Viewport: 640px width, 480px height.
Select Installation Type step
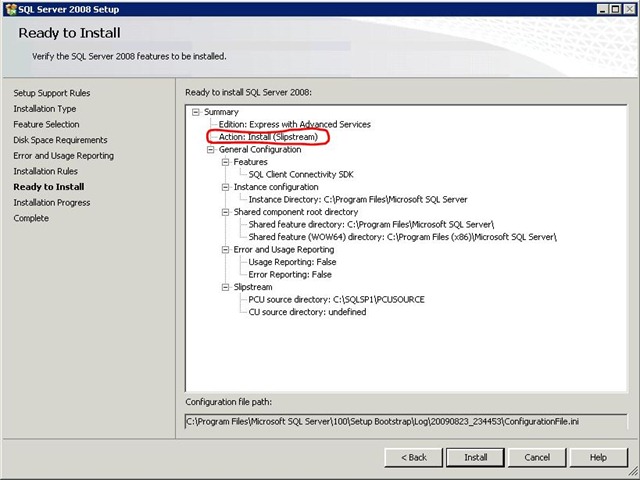point(44,109)
